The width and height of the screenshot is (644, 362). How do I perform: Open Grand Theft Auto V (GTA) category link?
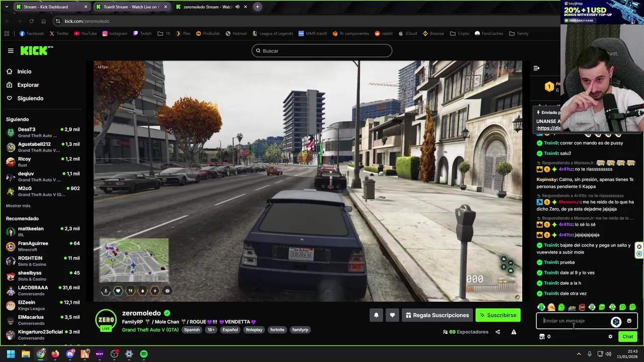click(150, 330)
